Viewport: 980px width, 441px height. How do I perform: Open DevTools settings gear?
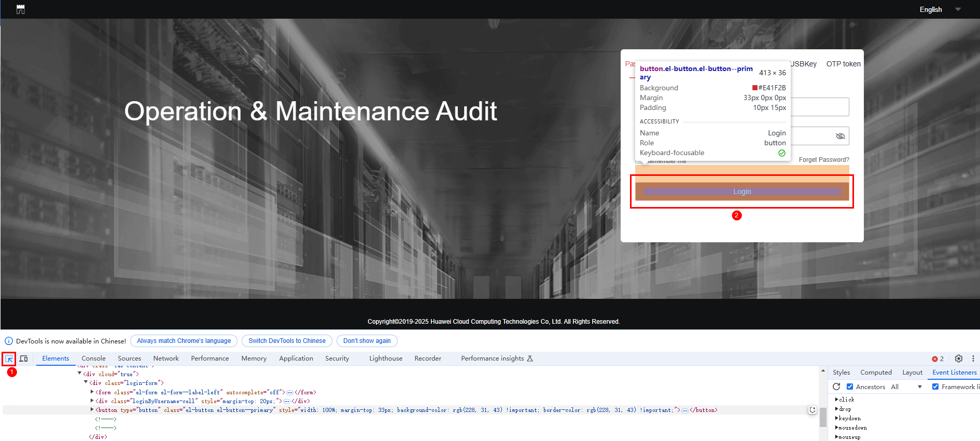pos(959,359)
